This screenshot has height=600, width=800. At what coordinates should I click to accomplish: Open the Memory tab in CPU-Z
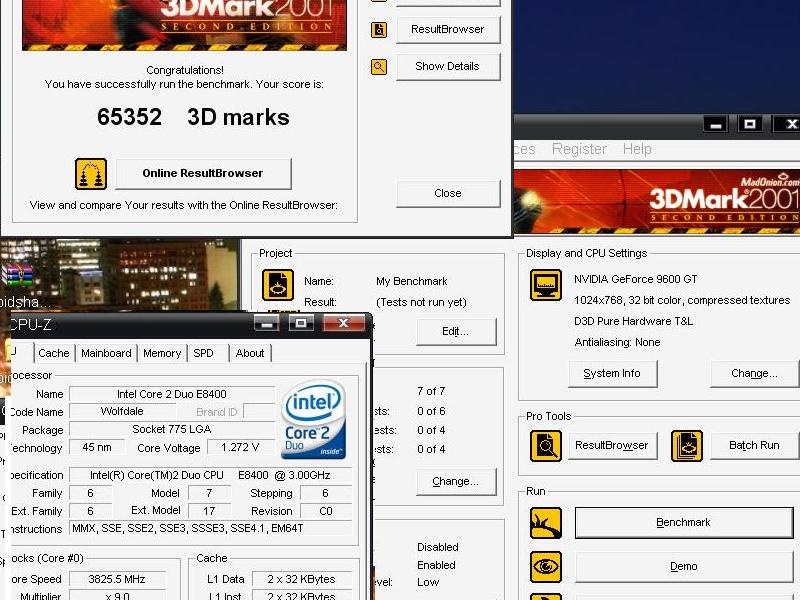coord(162,353)
